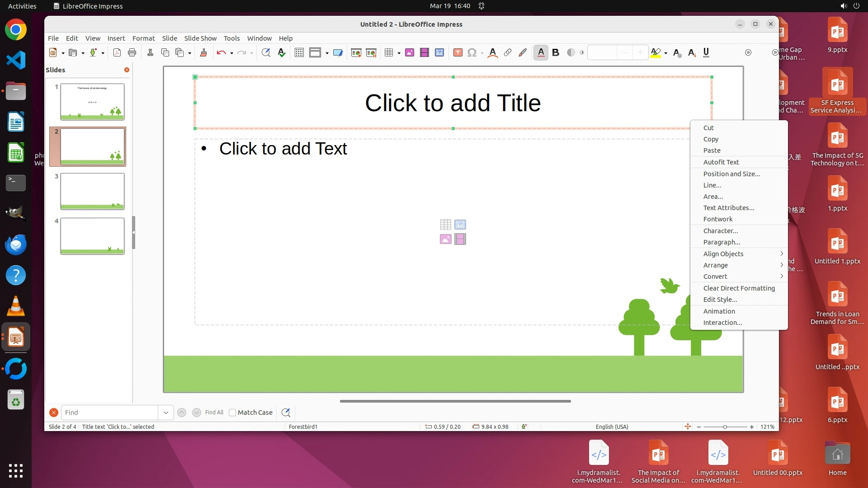Click the Insert Hyperlink icon
The width and height of the screenshot is (868, 488).
(508, 53)
